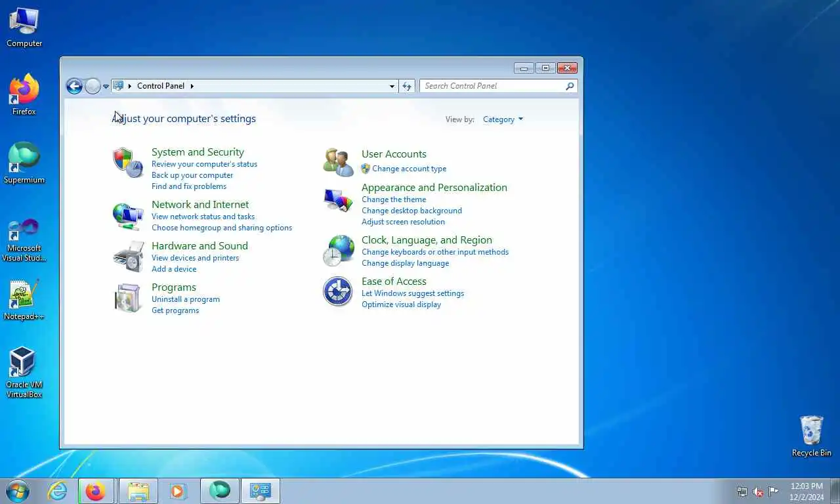Open the System and Security category
Viewport: 840px width, 504px height.
click(198, 152)
